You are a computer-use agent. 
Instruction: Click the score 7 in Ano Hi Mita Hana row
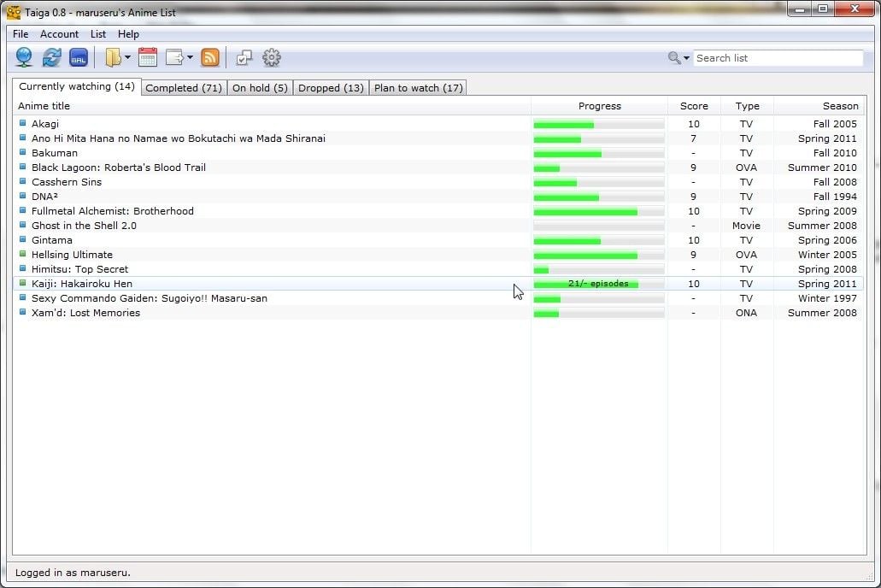(x=693, y=138)
